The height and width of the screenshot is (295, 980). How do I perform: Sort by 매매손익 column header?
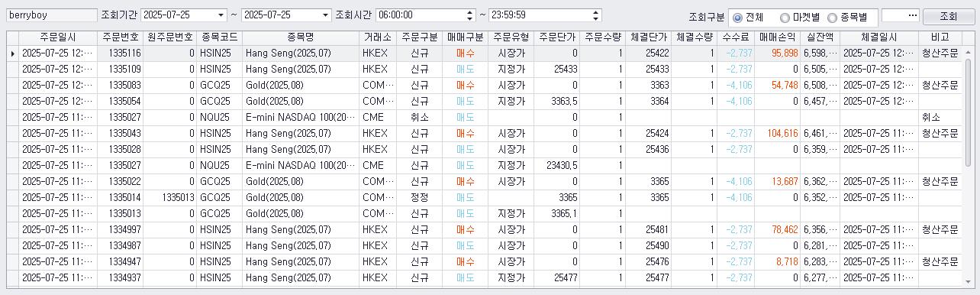pyautogui.click(x=778, y=37)
